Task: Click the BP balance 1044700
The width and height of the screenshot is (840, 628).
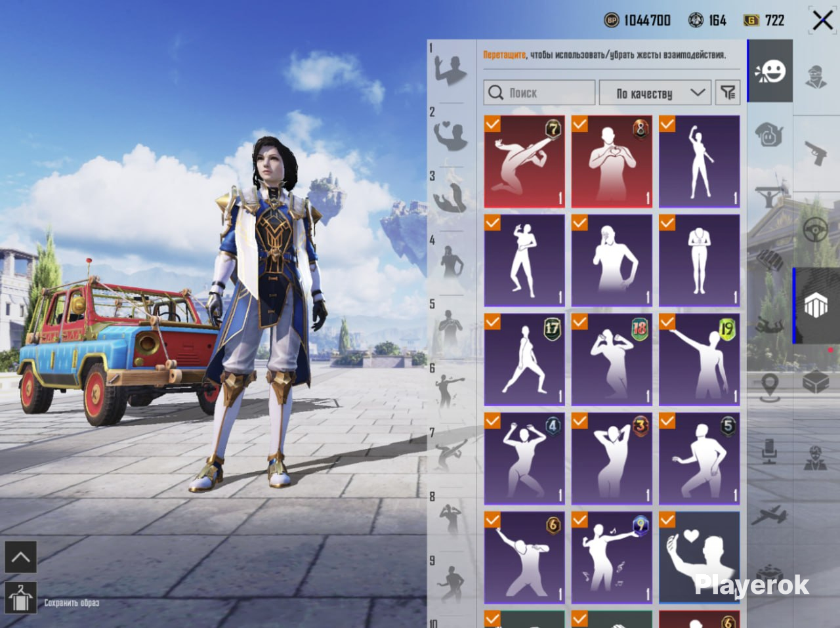Action: pos(637,20)
